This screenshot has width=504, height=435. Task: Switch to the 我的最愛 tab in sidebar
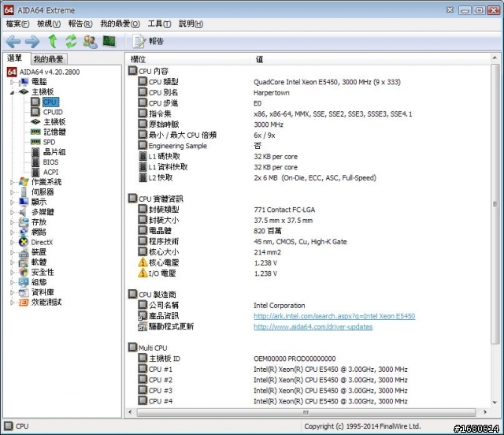coord(49,59)
